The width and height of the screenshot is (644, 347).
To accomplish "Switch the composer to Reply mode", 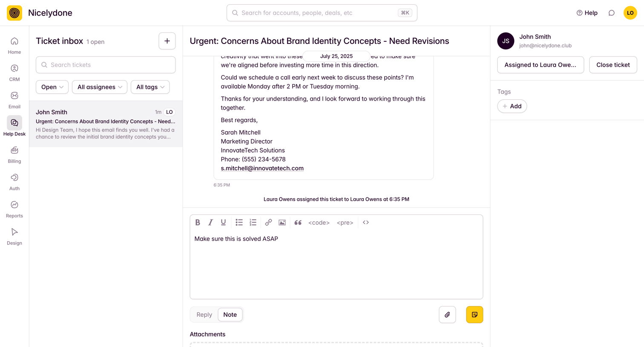I will (204, 315).
